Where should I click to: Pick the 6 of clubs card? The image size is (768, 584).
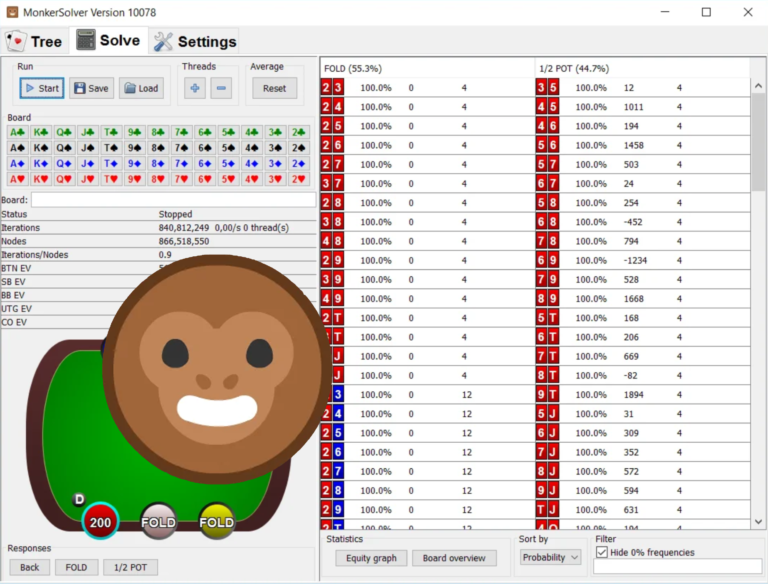pos(204,132)
